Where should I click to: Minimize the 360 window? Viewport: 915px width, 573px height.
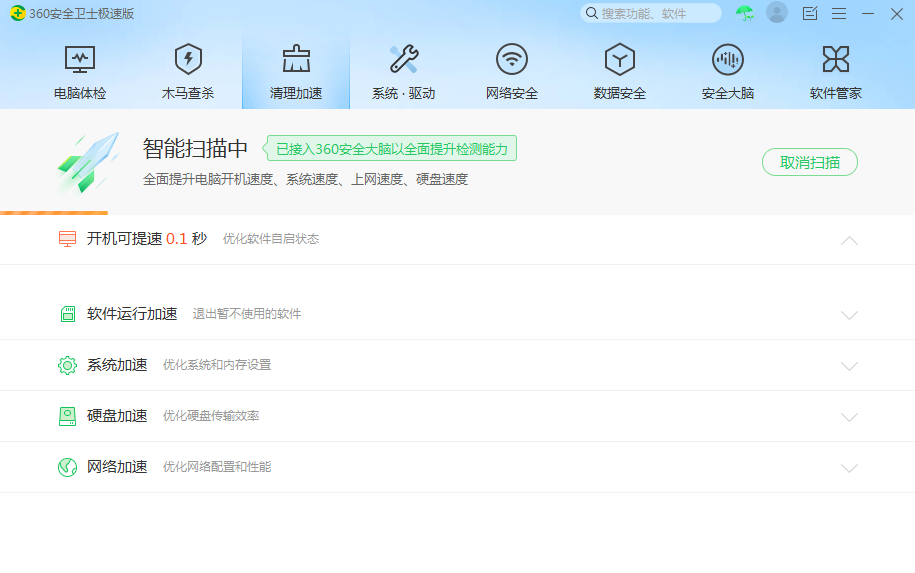[x=868, y=13]
